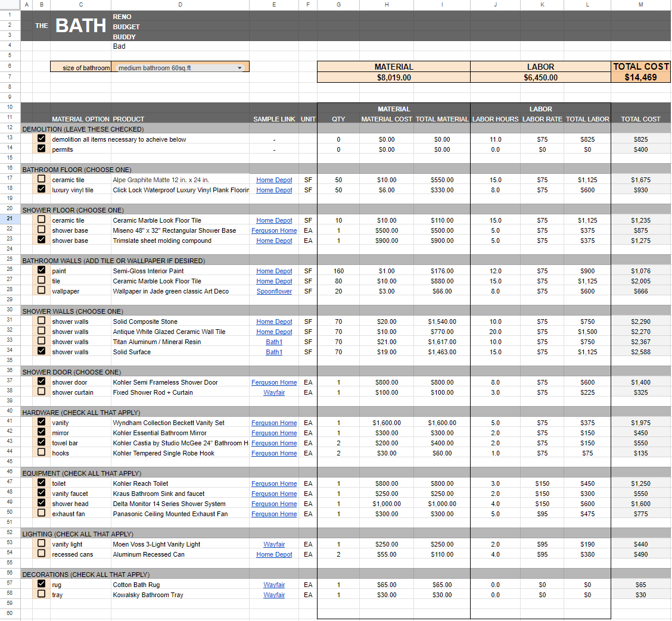Open Wayfair link for Cotton Bath Rug
This screenshot has height=621, width=672.
point(274,585)
